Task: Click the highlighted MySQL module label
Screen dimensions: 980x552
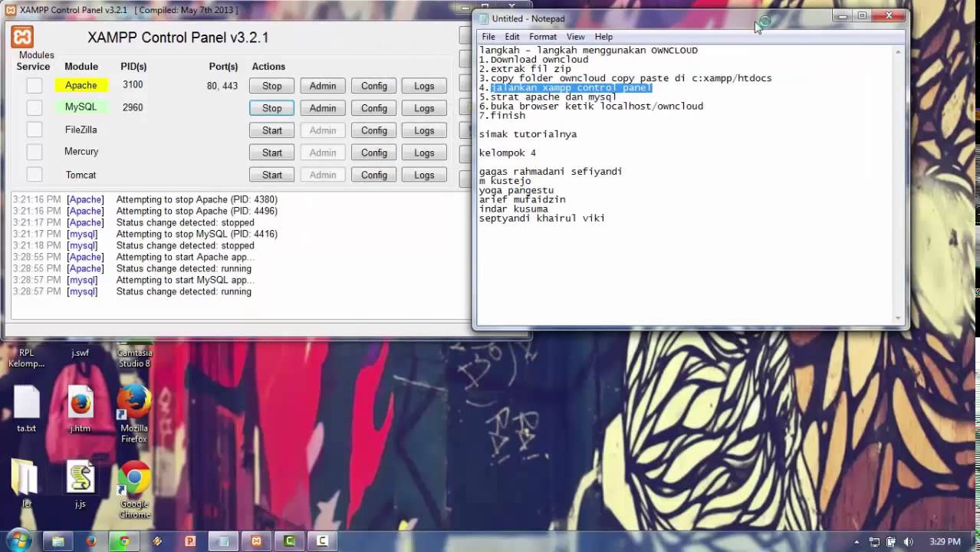Action: pos(81,107)
